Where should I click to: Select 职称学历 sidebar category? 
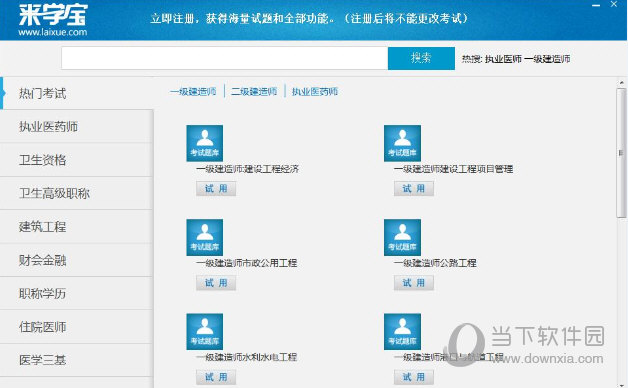point(76,294)
